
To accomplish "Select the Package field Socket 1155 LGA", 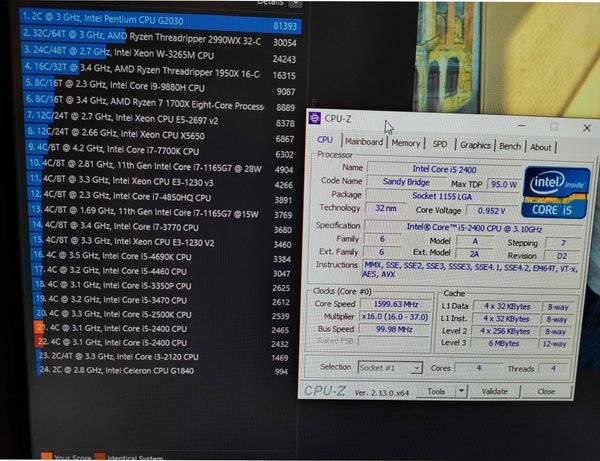I will (x=442, y=196).
